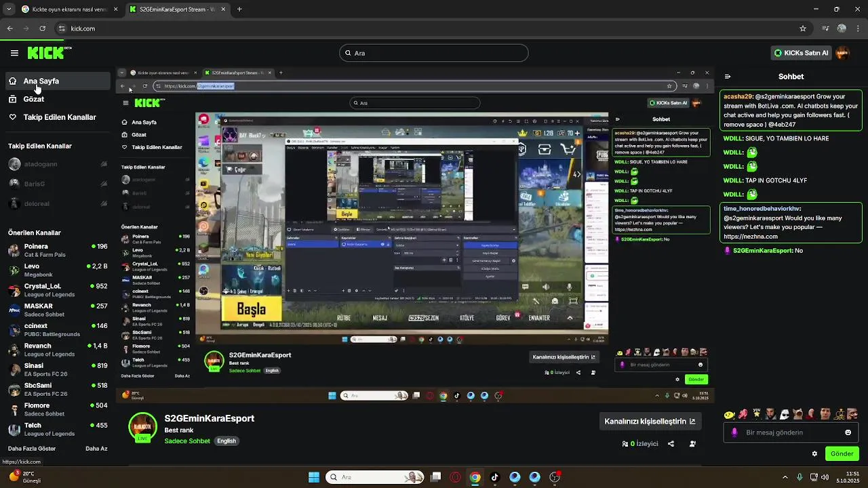This screenshot has height=488, width=868.
Task: Click the Windows taskbar search box
Action: (375, 477)
